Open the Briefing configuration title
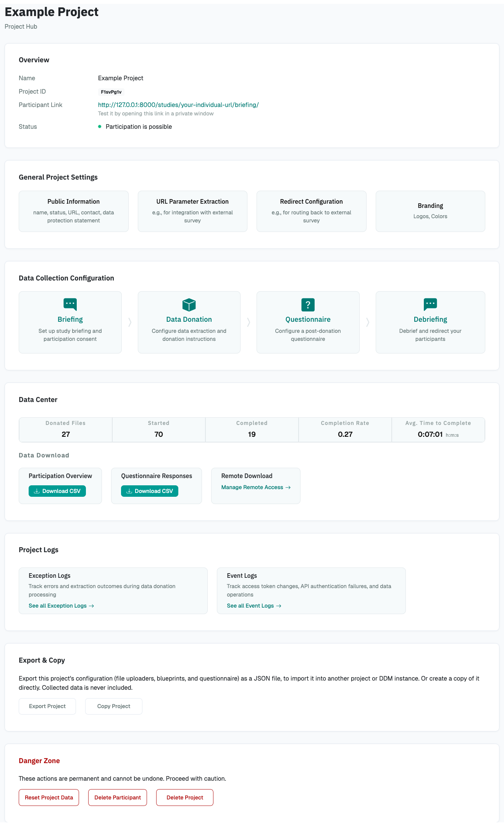The image size is (504, 830). coord(70,319)
